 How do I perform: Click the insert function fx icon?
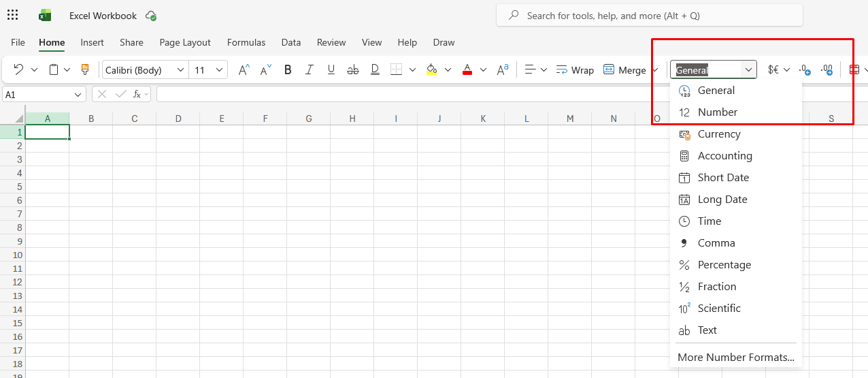(x=138, y=94)
